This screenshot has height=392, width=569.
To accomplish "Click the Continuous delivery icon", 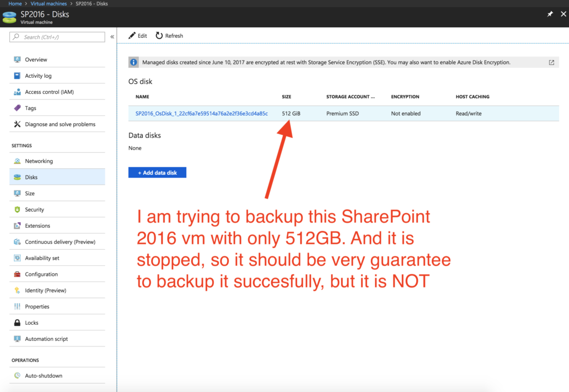I will (17, 242).
